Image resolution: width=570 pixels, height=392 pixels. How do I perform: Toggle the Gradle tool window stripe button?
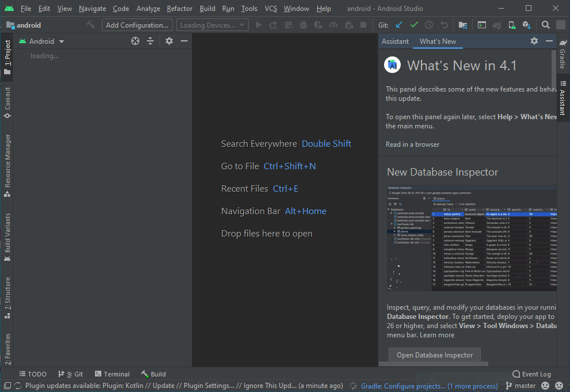point(563,54)
